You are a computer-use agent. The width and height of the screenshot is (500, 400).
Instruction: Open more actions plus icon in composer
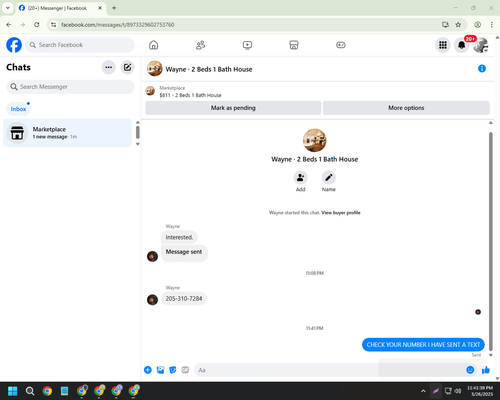(x=148, y=370)
